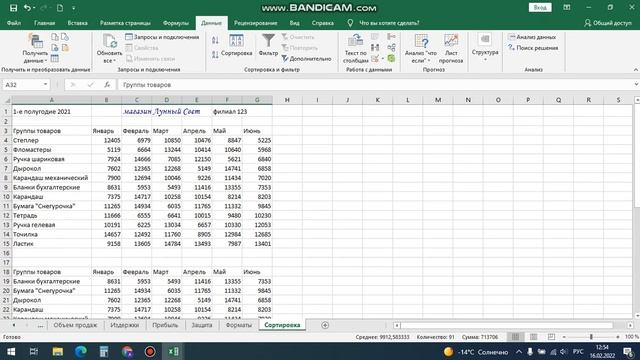The height and width of the screenshot is (360, 640).
Task: Expand the Структура (Outline) group
Action: click(x=485, y=48)
